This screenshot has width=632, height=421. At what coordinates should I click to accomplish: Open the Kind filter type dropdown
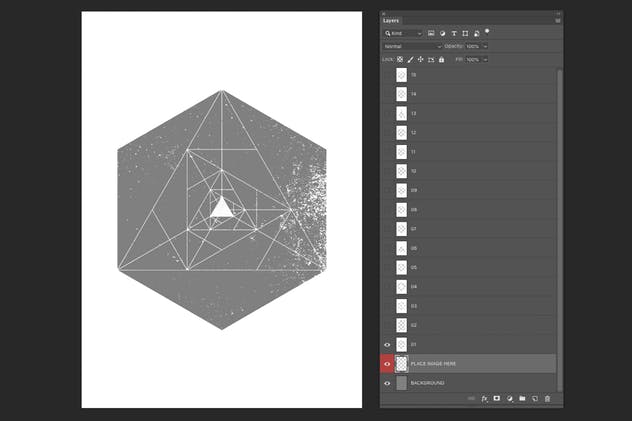(403, 33)
